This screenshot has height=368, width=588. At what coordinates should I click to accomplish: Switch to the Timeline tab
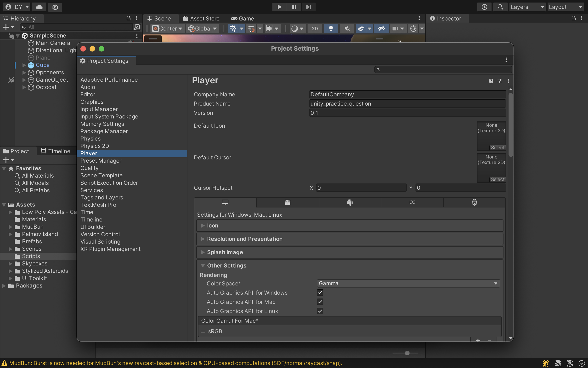pos(56,151)
